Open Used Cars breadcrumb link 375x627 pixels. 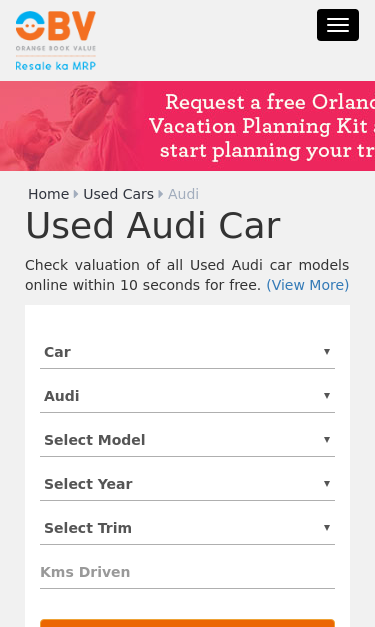[118, 194]
